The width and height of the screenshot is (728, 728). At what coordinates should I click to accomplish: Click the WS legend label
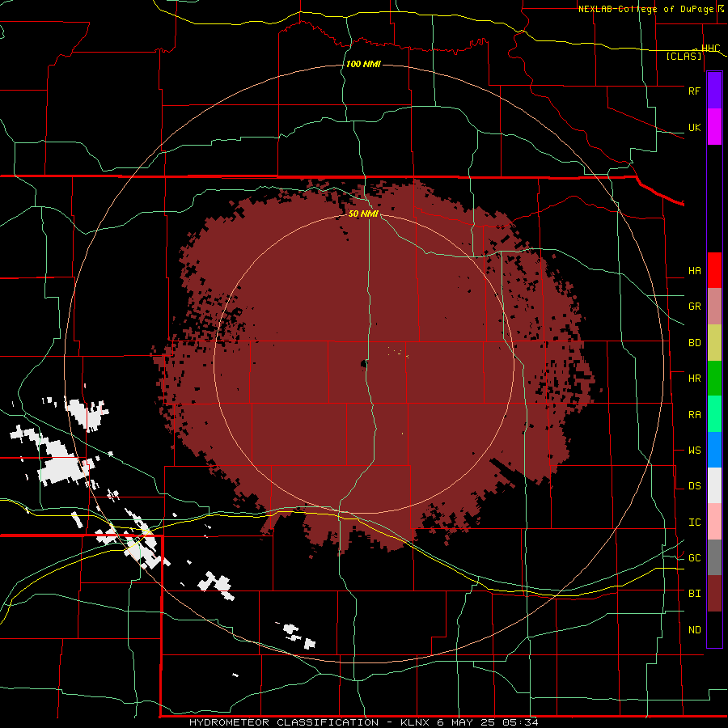tap(695, 451)
